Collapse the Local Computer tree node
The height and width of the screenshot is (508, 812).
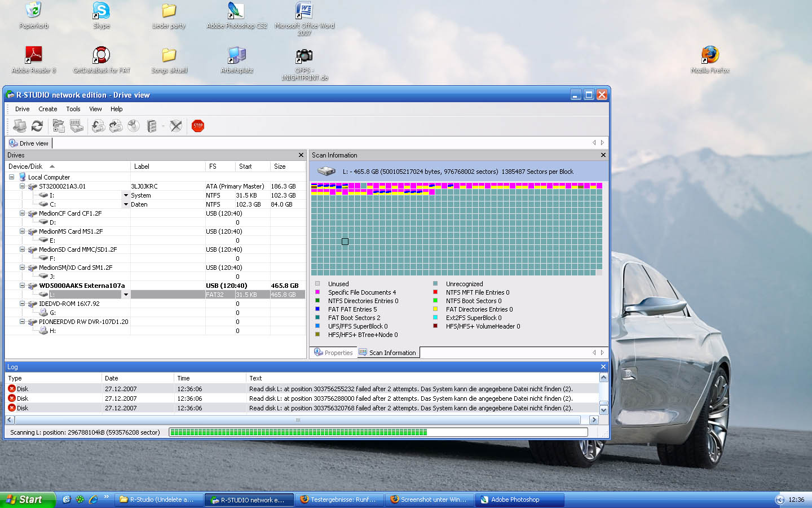[x=11, y=177]
